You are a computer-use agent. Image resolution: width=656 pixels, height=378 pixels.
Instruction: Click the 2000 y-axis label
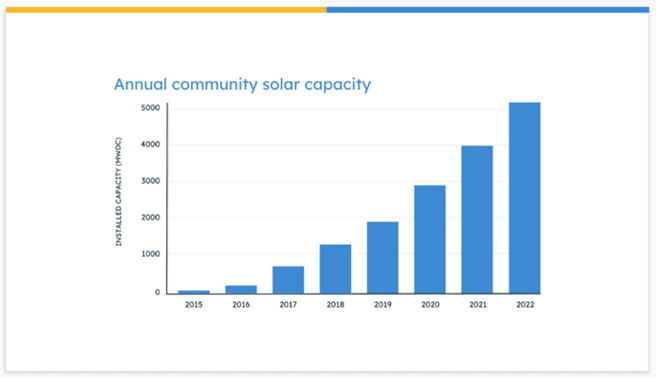tap(150, 217)
